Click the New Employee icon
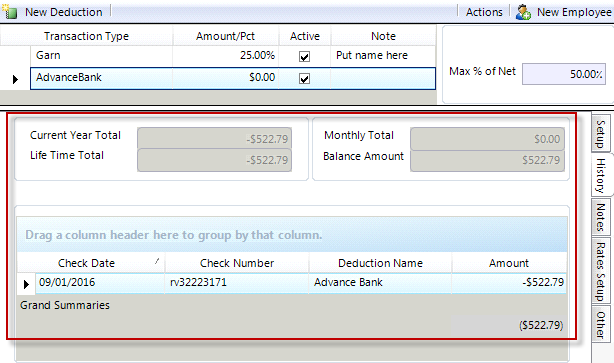The height and width of the screenshot is (363, 614). [x=523, y=12]
